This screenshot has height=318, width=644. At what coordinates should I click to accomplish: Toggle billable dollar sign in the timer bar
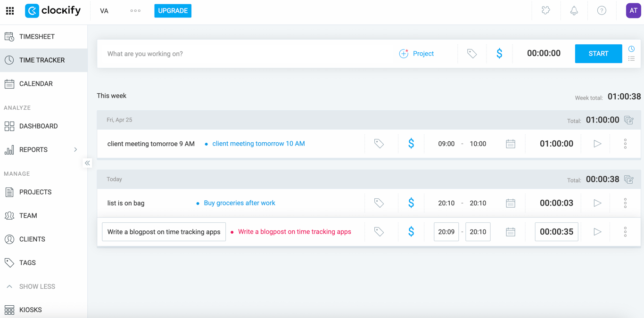(x=499, y=54)
